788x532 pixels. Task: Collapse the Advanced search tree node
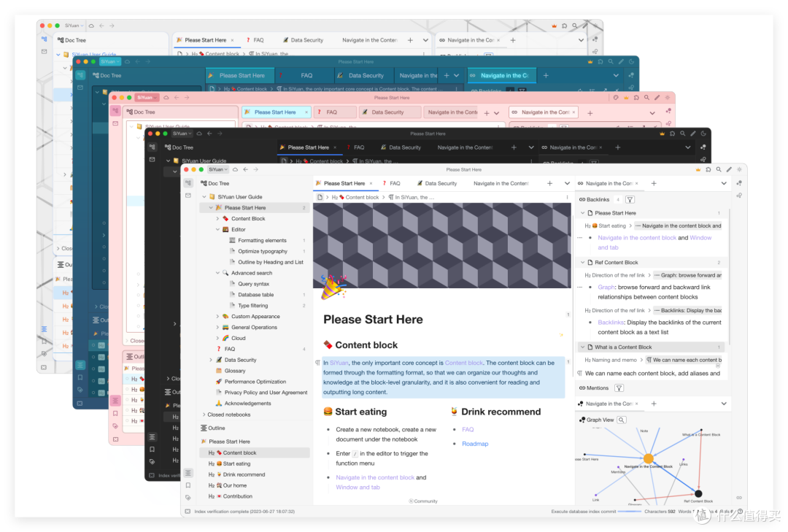(217, 273)
